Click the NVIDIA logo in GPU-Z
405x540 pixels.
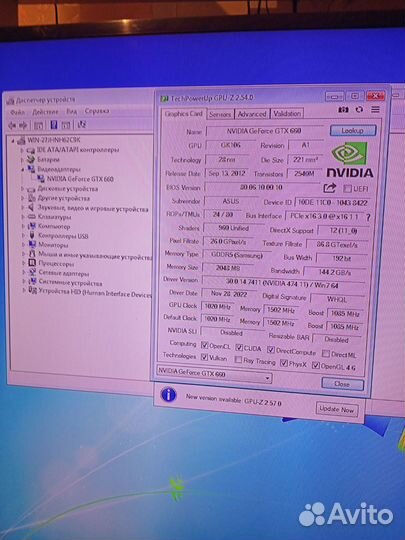click(350, 160)
